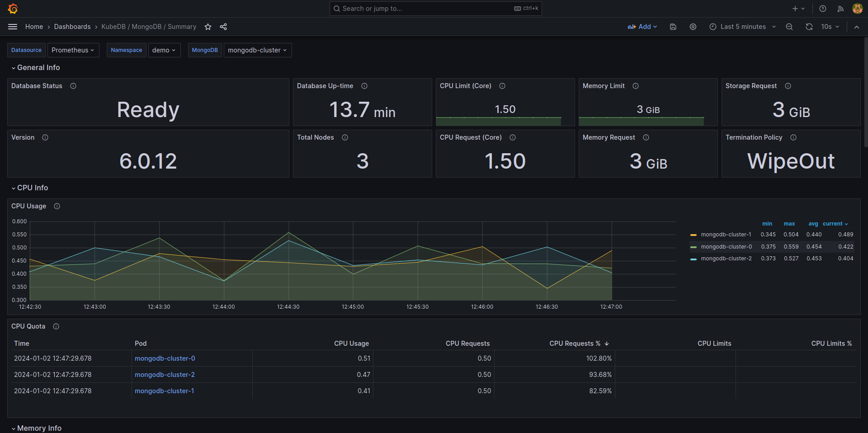Go to Home breadcrumb

(34, 27)
